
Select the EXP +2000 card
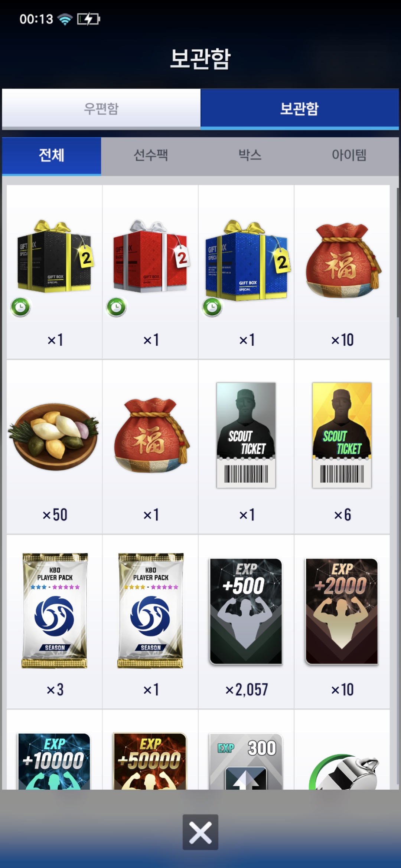click(342, 622)
